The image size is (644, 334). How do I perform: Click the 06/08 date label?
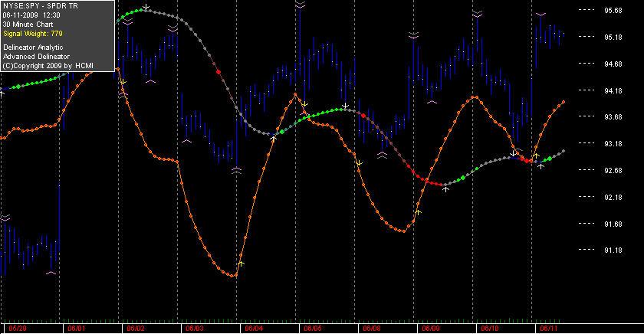(x=372, y=329)
